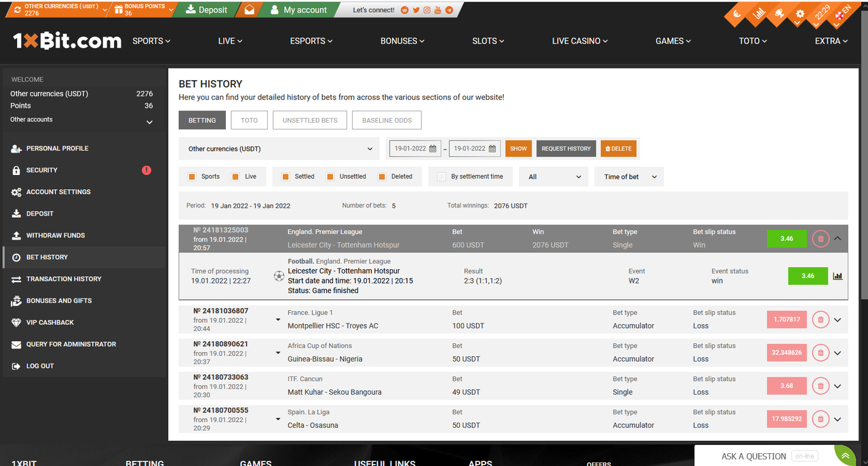Toggle the Unsettled checkbox filter

(x=330, y=176)
